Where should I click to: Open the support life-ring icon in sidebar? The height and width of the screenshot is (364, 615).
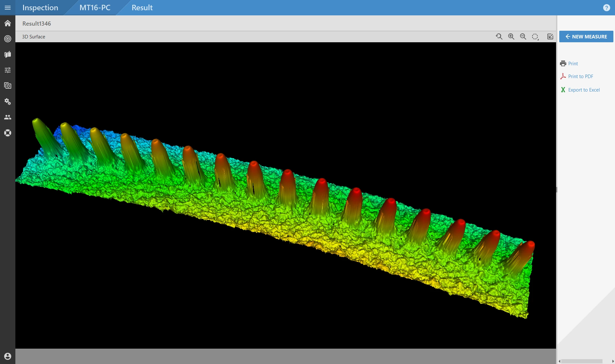[x=8, y=133]
